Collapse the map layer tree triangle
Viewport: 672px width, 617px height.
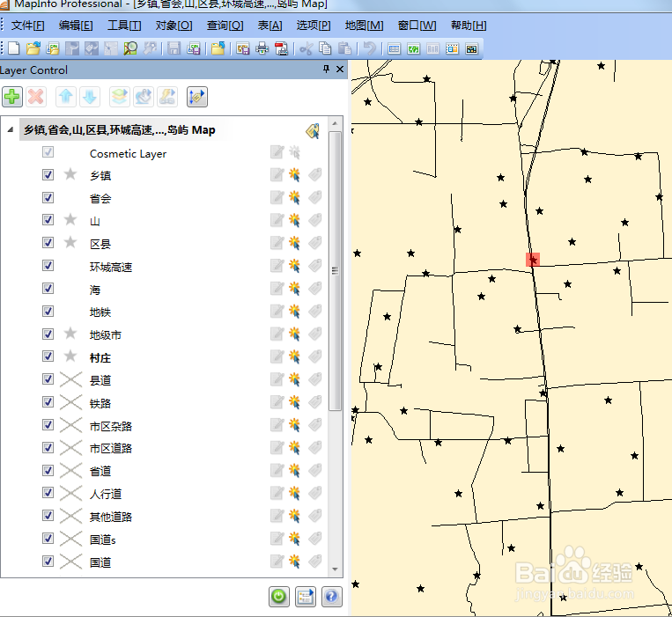click(11, 129)
